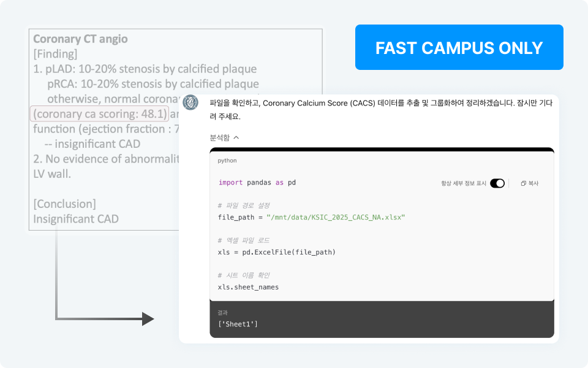Click the assistant message starting 파일을 확인하고

380,110
